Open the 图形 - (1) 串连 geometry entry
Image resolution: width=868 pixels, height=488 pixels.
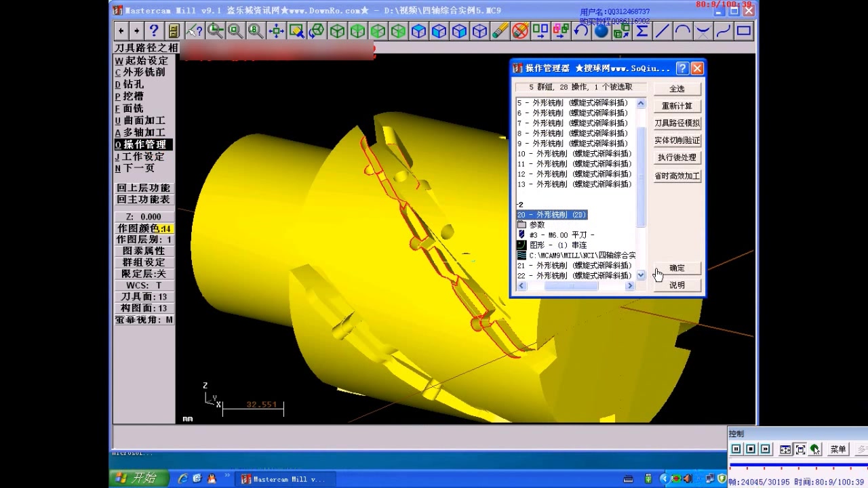point(552,245)
